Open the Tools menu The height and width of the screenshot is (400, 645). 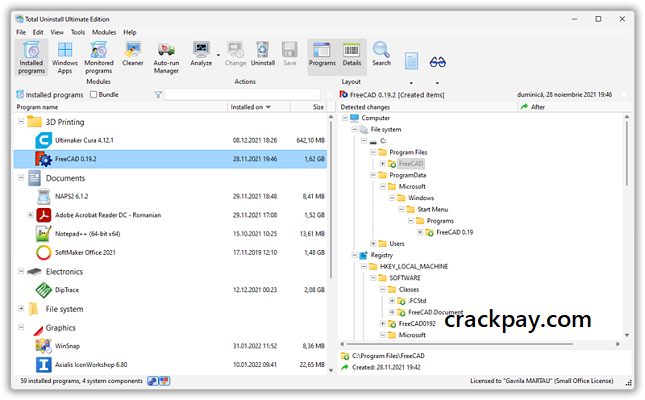78,32
